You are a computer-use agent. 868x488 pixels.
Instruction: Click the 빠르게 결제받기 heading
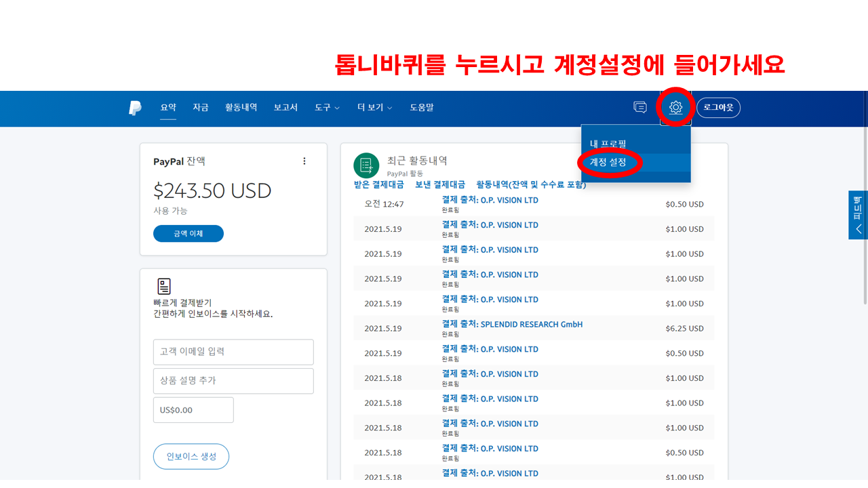(x=183, y=302)
